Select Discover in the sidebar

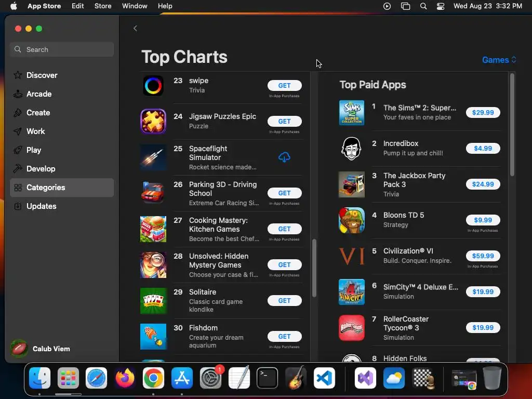point(62,75)
